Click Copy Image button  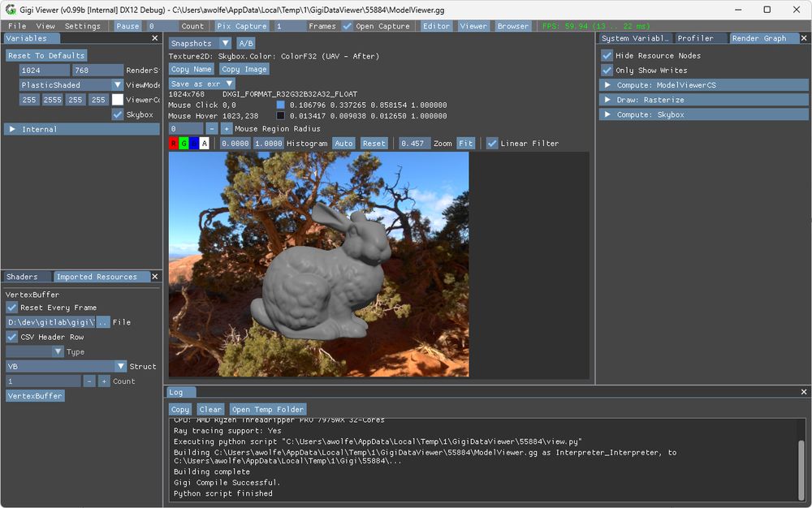(244, 69)
